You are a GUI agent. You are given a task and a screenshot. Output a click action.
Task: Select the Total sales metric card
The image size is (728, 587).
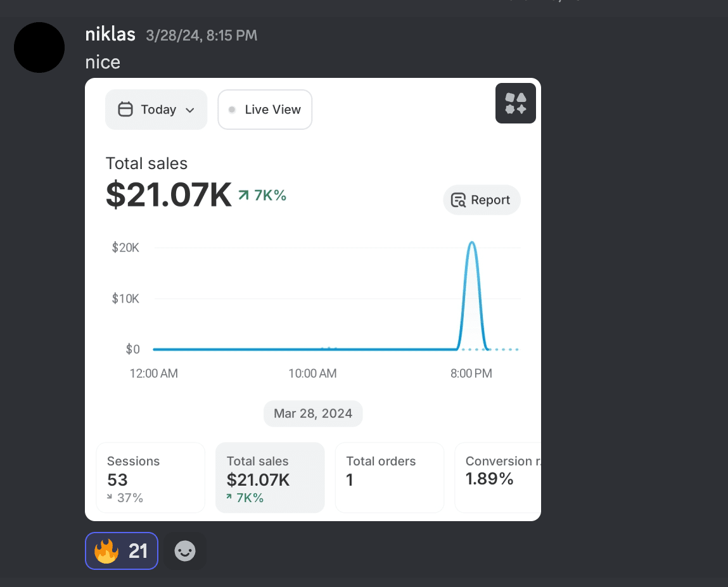(x=270, y=477)
